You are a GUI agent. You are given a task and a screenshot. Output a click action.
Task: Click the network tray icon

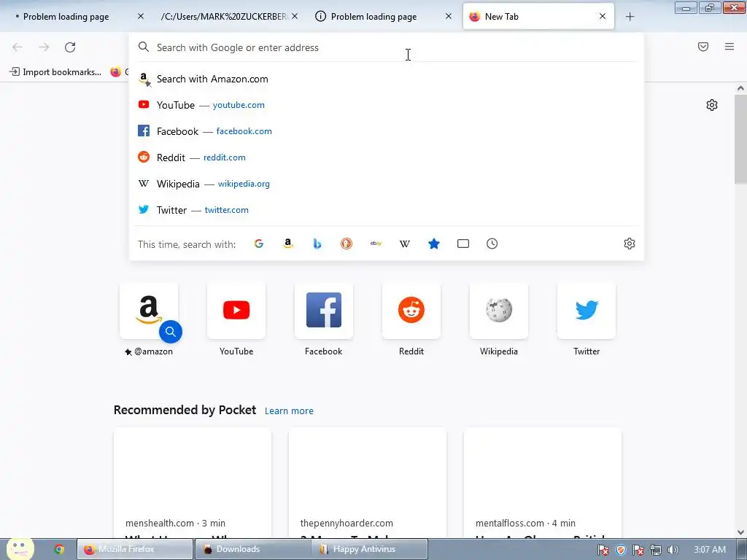pos(656,550)
